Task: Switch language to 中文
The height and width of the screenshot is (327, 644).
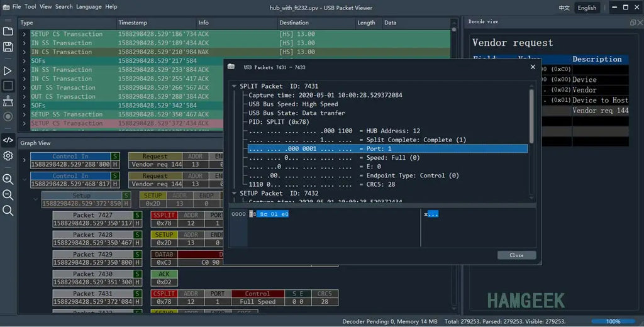Action: coord(564,8)
